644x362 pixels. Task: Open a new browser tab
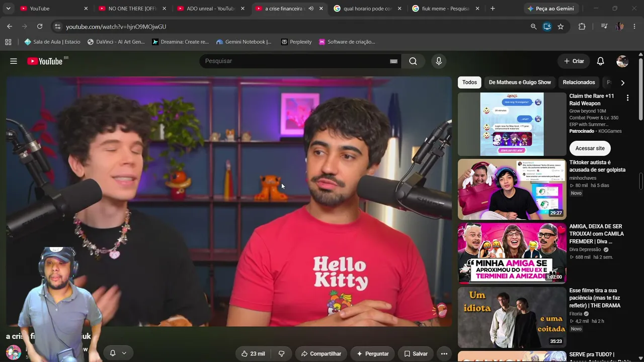pos(493,9)
